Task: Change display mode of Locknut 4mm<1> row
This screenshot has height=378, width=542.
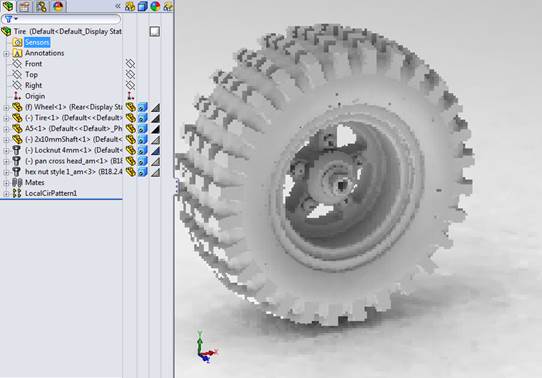Action: click(x=142, y=150)
